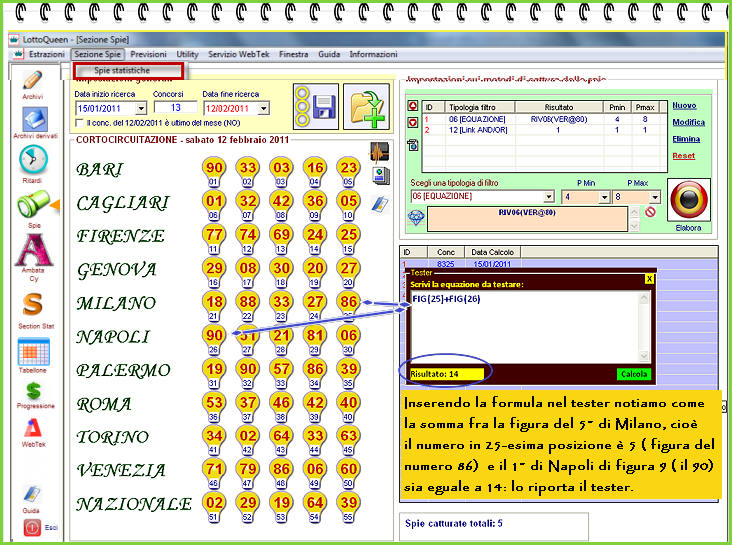Click the Tester equation text area
The width and height of the screenshot is (732, 545).
click(x=524, y=326)
